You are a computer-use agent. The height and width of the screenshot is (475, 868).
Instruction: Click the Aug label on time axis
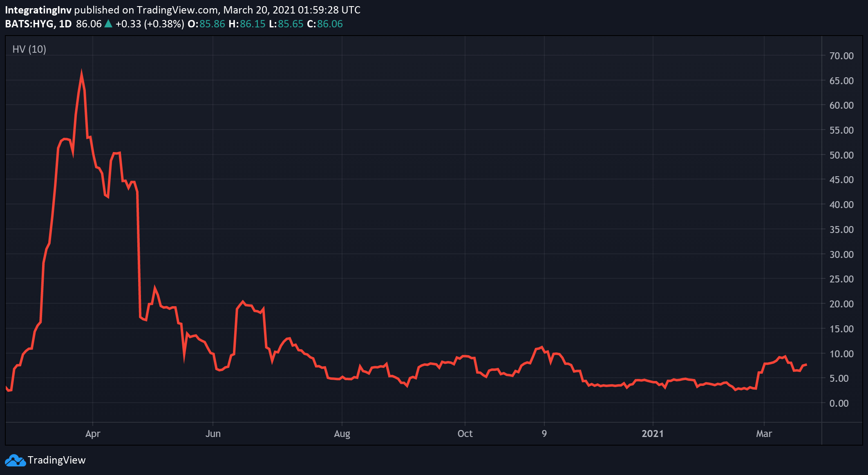pyautogui.click(x=342, y=434)
